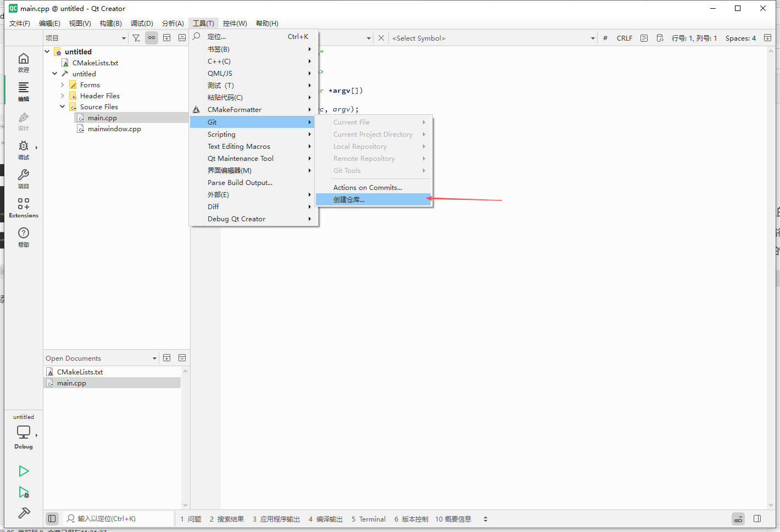Screen dimensions: 780x532
Task: Toggle the right sidebar visibility
Action: (x=757, y=518)
